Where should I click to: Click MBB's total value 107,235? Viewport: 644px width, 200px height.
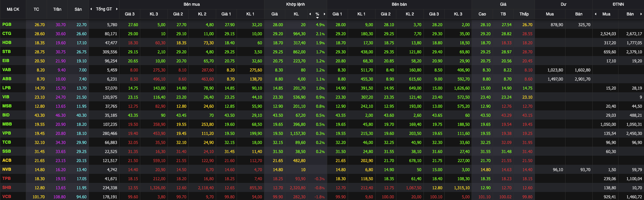point(110,124)
